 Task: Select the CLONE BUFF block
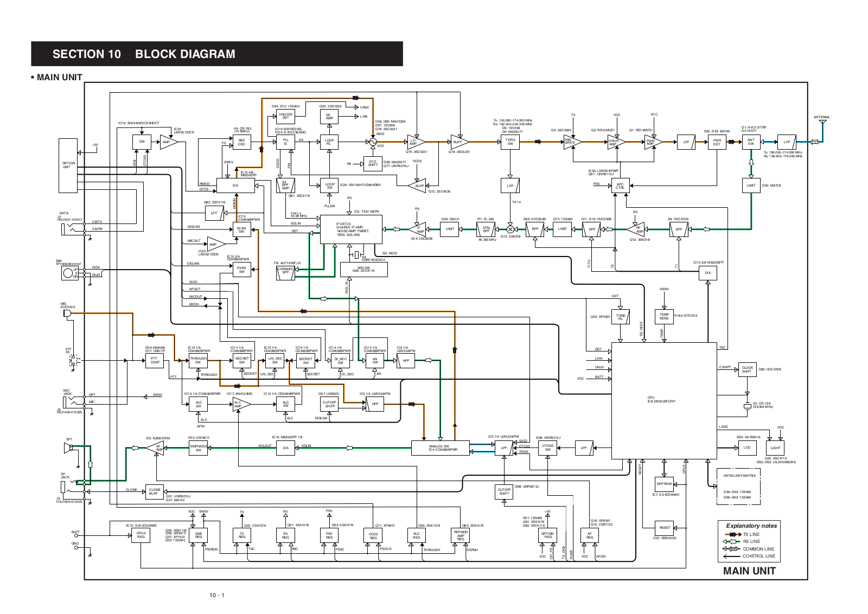tap(155, 491)
